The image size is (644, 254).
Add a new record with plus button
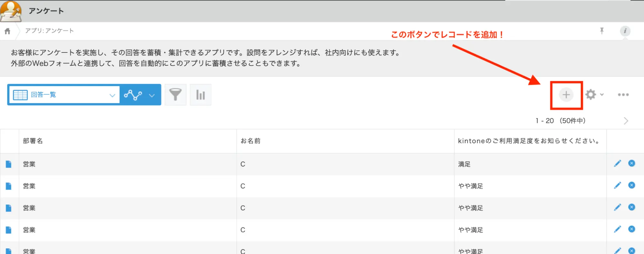[x=566, y=95]
